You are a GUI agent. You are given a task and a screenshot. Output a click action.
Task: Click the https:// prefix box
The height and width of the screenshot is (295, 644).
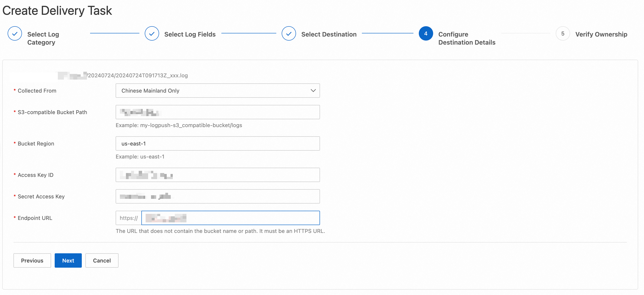[x=128, y=218]
